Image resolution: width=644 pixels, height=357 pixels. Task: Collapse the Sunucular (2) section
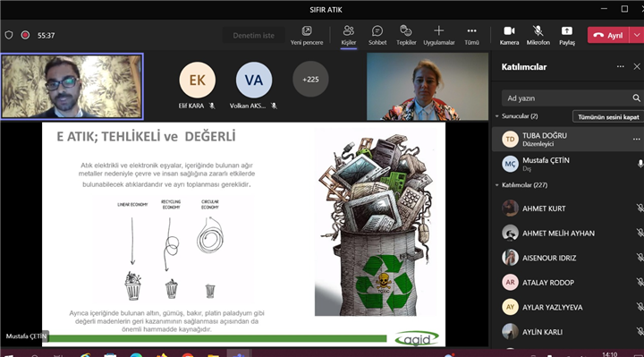[497, 116]
